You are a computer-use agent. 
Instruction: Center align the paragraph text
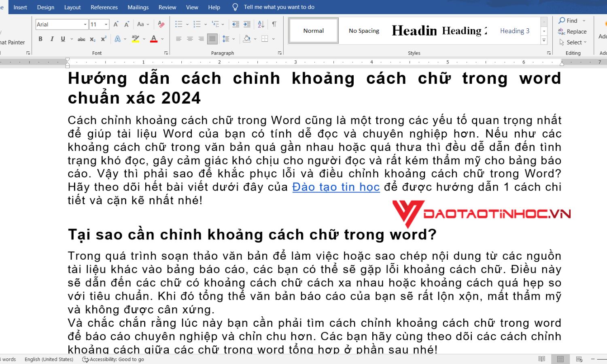190,39
